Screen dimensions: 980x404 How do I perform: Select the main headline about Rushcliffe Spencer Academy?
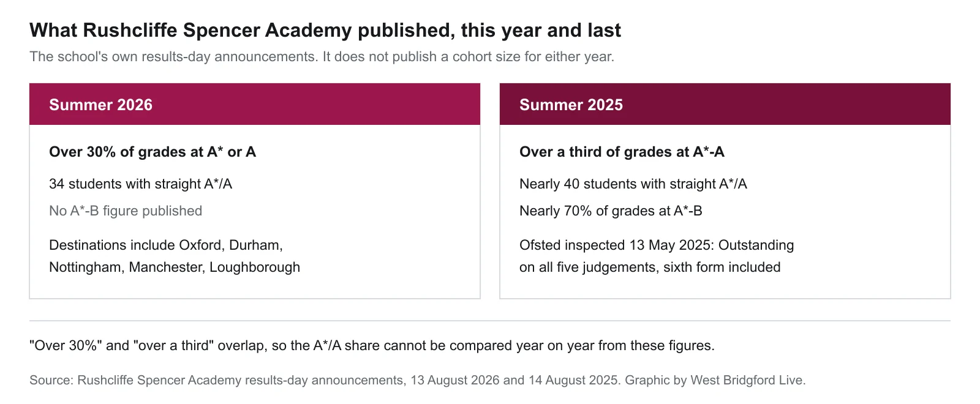tap(325, 30)
